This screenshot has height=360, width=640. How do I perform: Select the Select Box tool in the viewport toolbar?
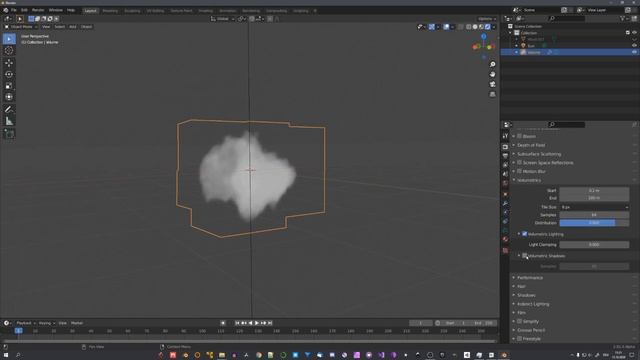(x=9, y=39)
